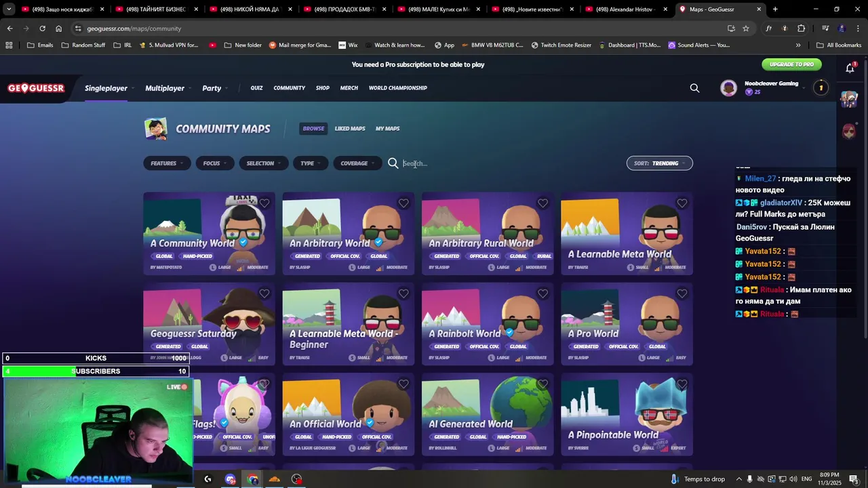
Task: Open the Chrome apps grid icon
Action: tap(9, 45)
